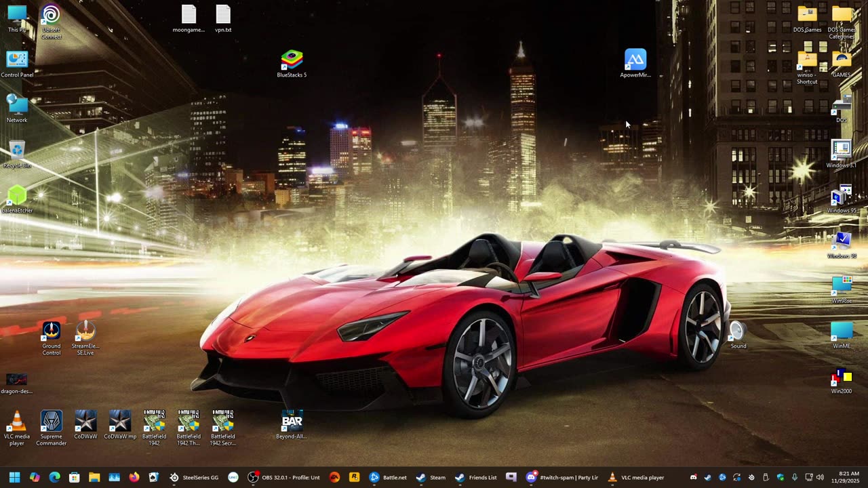868x488 pixels.
Task: Select the WinME desktop shortcut
Action: pyautogui.click(x=842, y=335)
